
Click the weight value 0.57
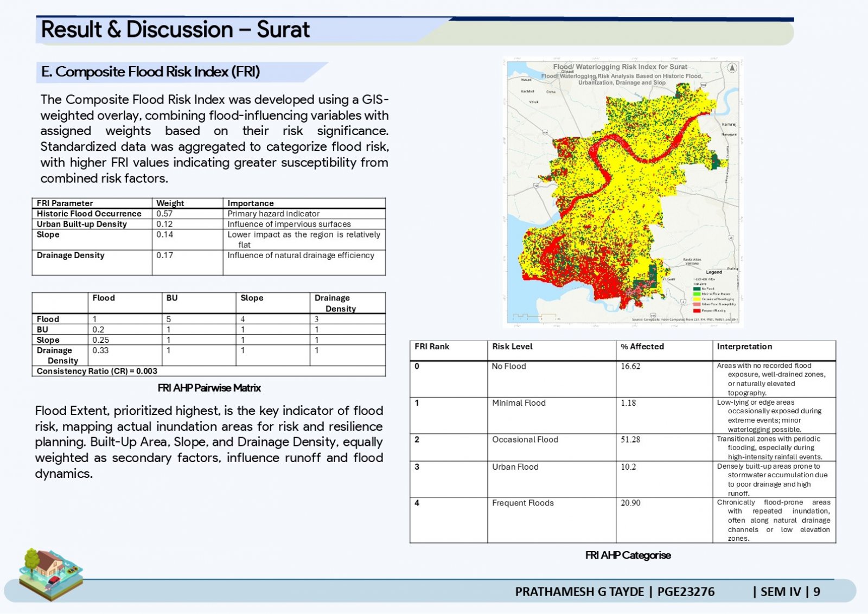click(x=164, y=214)
